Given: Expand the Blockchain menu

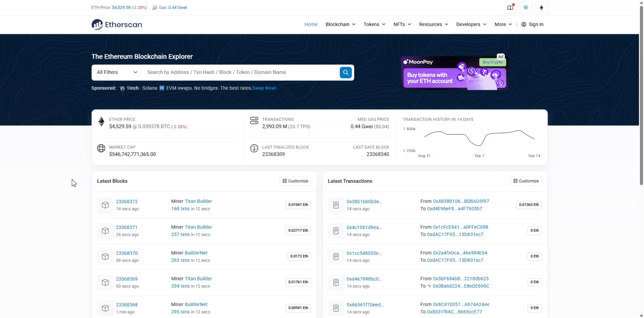Looking at the screenshot, I should pos(340,25).
